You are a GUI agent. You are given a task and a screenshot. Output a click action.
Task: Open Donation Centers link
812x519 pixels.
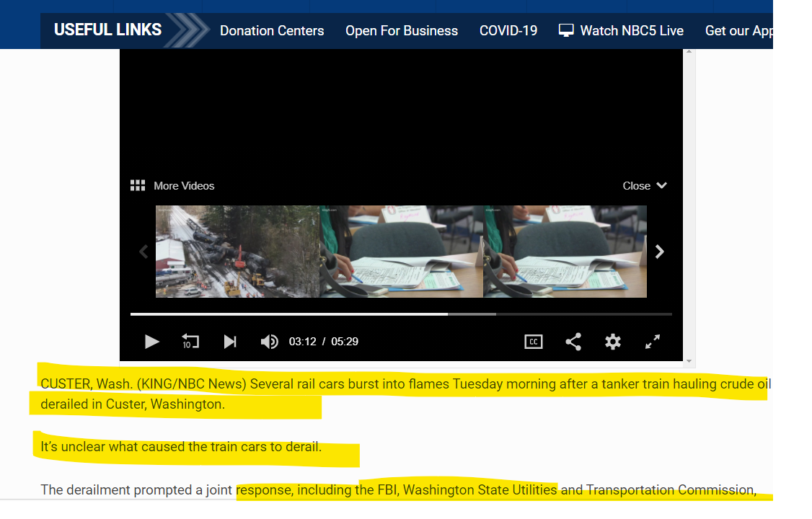click(272, 31)
